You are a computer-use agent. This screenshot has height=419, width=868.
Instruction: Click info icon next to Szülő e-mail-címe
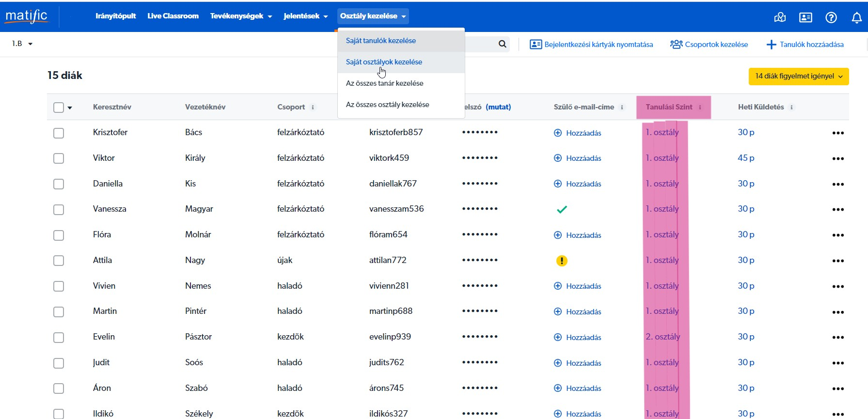[622, 108]
